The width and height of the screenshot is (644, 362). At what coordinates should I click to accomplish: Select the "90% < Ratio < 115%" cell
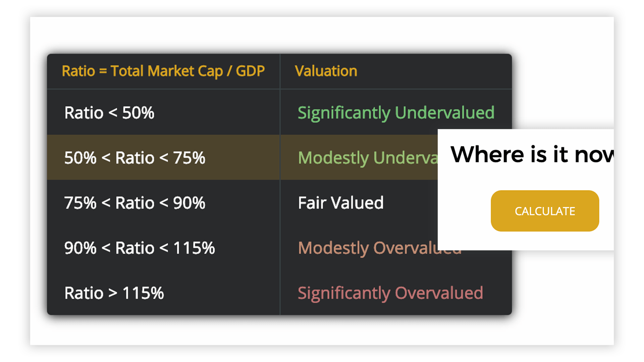pyautogui.click(x=140, y=248)
